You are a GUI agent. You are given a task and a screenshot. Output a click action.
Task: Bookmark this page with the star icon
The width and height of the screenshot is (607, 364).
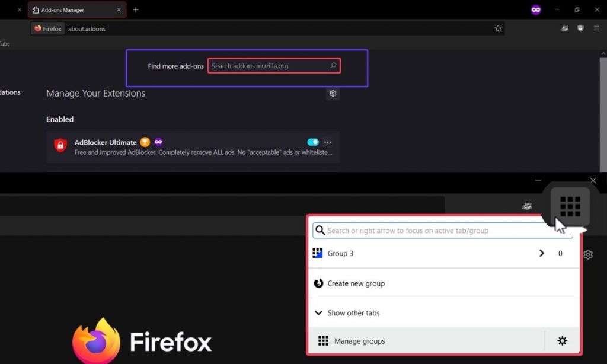point(498,28)
